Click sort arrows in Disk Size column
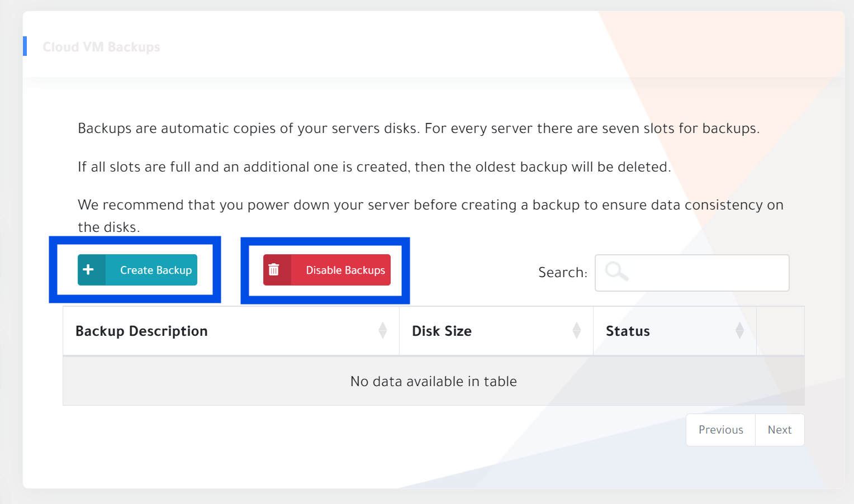The width and height of the screenshot is (854, 504). pyautogui.click(x=576, y=331)
